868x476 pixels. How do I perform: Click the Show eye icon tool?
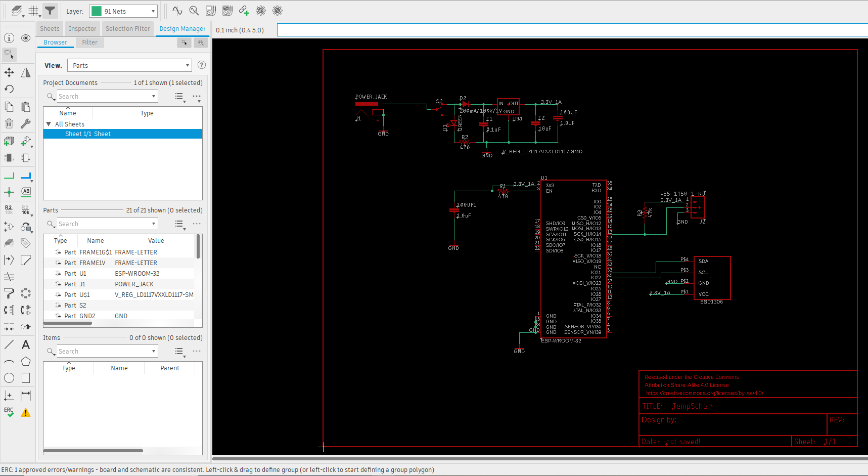26,38
